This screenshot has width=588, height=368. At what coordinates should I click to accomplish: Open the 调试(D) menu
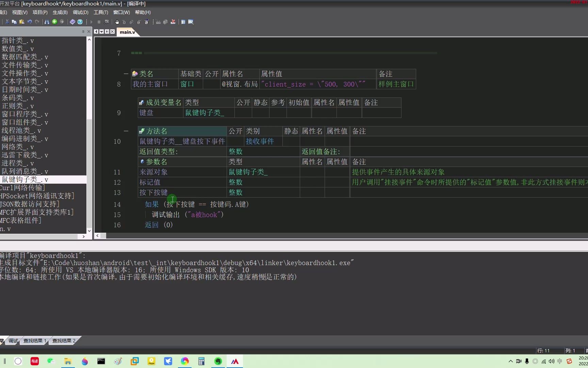[x=81, y=12]
